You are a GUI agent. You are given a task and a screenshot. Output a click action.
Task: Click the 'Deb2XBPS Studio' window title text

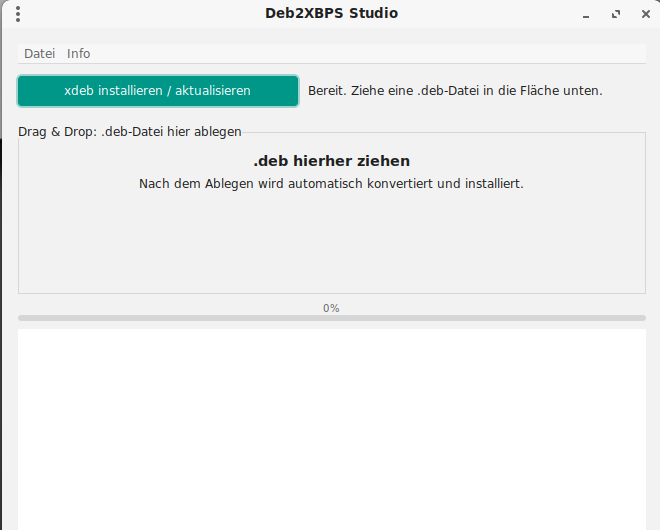[331, 14]
